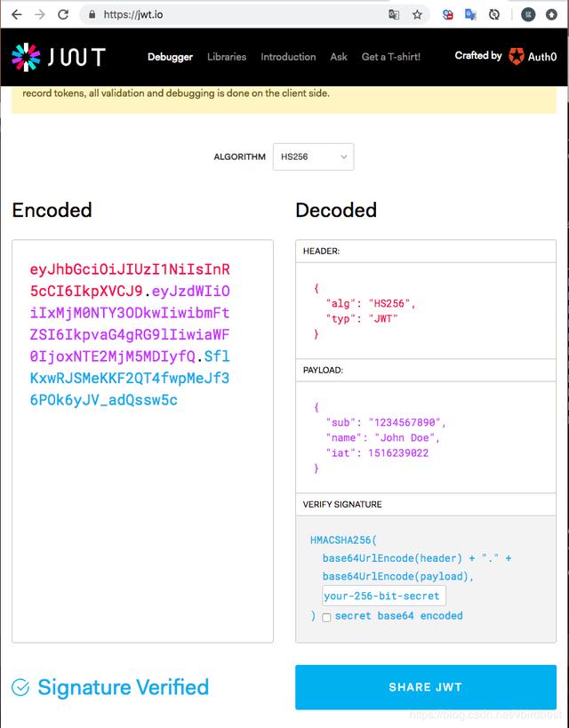This screenshot has width=569, height=728.
Task: Click the sync extension icon in toolbar
Action: (x=493, y=13)
